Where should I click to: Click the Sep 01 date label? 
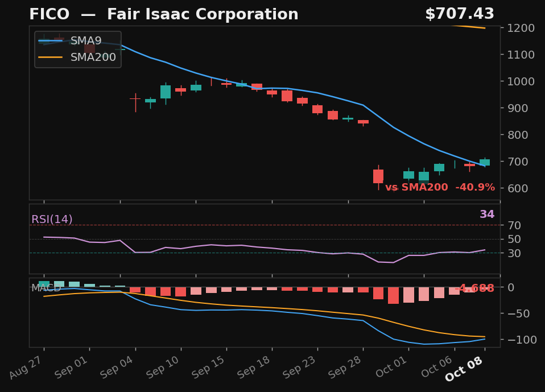pyautogui.click(x=71, y=368)
